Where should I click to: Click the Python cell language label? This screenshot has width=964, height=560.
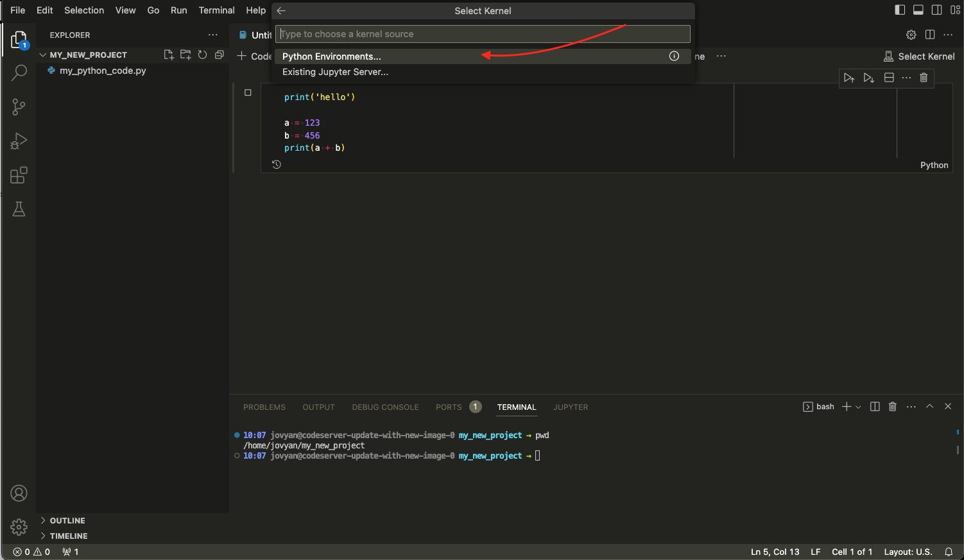934,165
